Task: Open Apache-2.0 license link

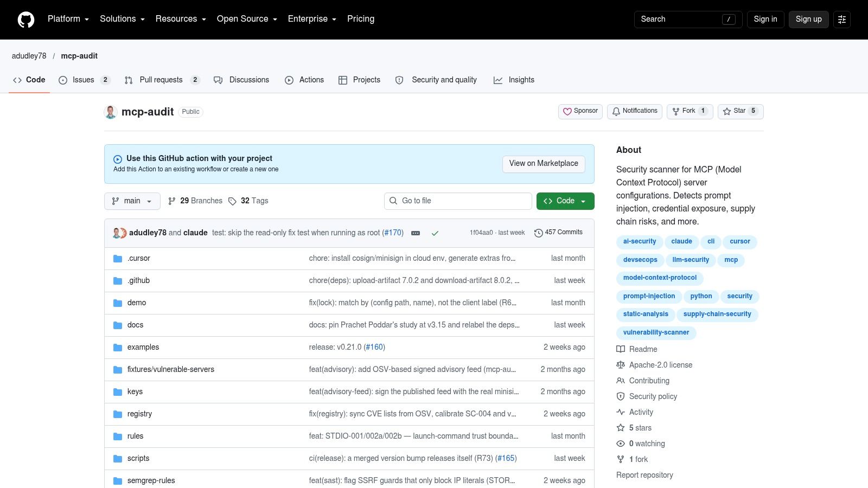Action: click(x=654, y=365)
